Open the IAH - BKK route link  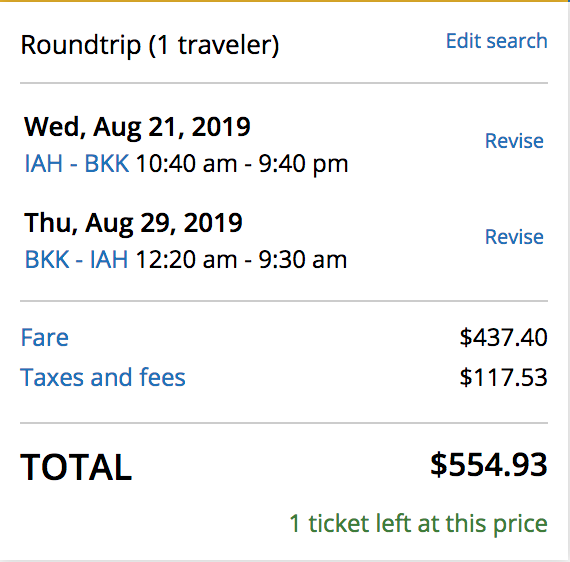pyautogui.click(x=77, y=164)
